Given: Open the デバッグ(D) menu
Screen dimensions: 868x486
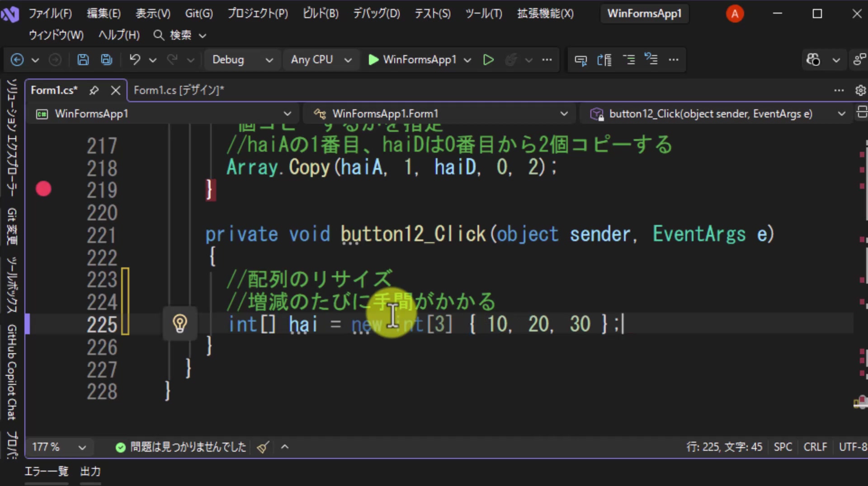Looking at the screenshot, I should [x=377, y=14].
